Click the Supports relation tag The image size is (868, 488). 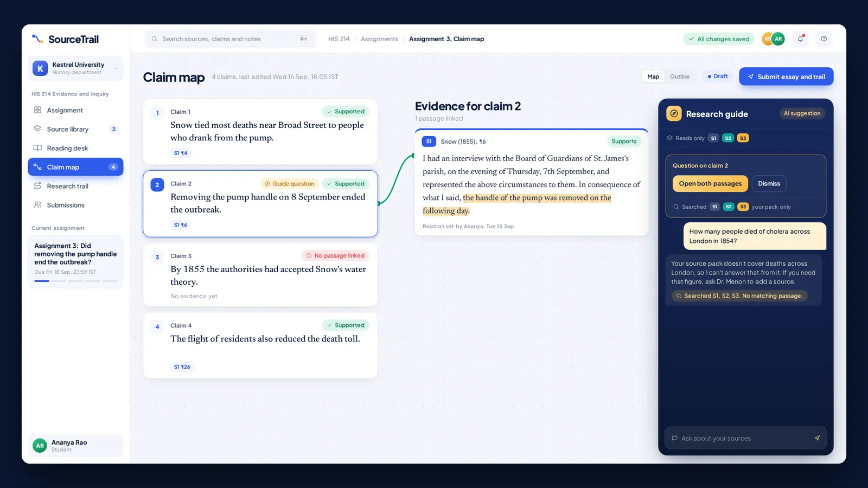click(x=624, y=142)
